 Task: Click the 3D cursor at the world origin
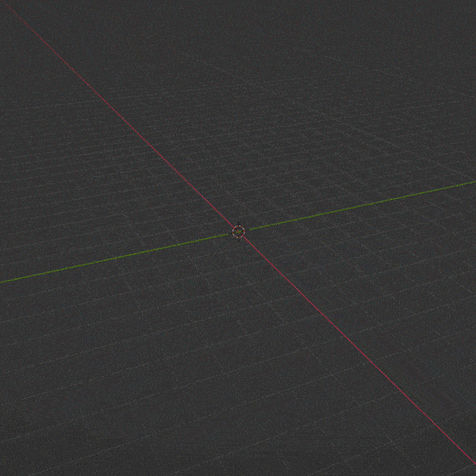click(238, 232)
